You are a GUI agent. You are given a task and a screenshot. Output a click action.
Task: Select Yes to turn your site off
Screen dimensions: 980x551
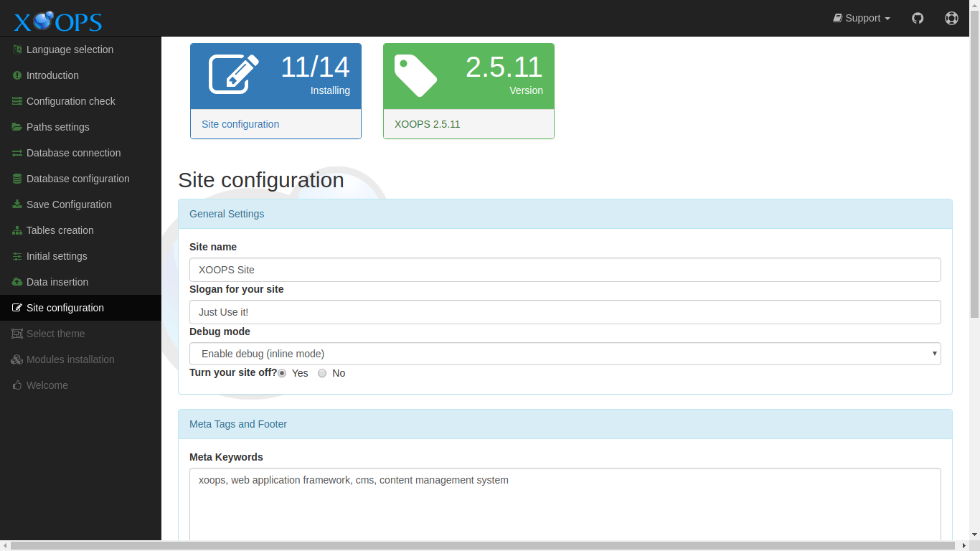point(282,373)
